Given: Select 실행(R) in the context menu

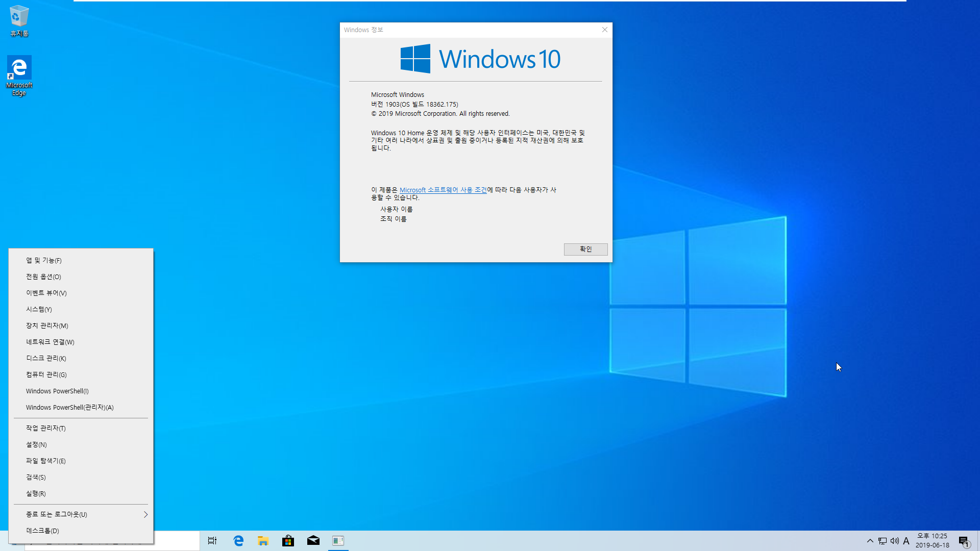Looking at the screenshot, I should (x=81, y=493).
